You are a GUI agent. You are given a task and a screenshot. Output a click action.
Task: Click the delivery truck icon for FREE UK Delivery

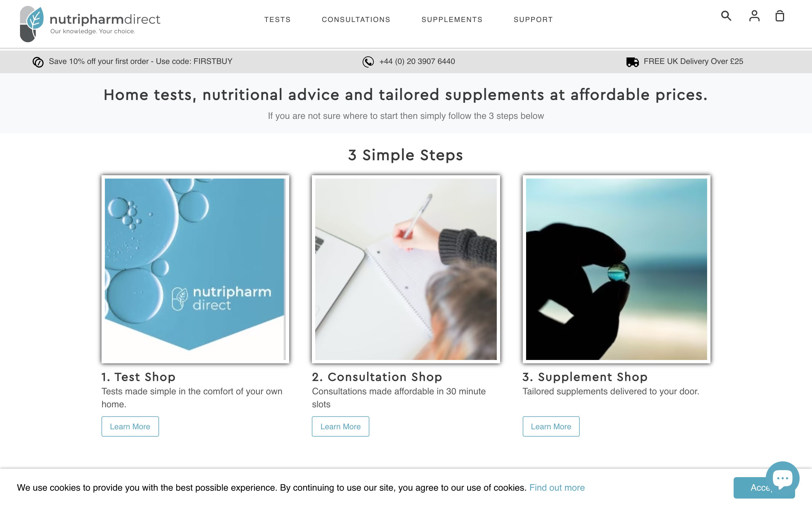[x=632, y=61]
